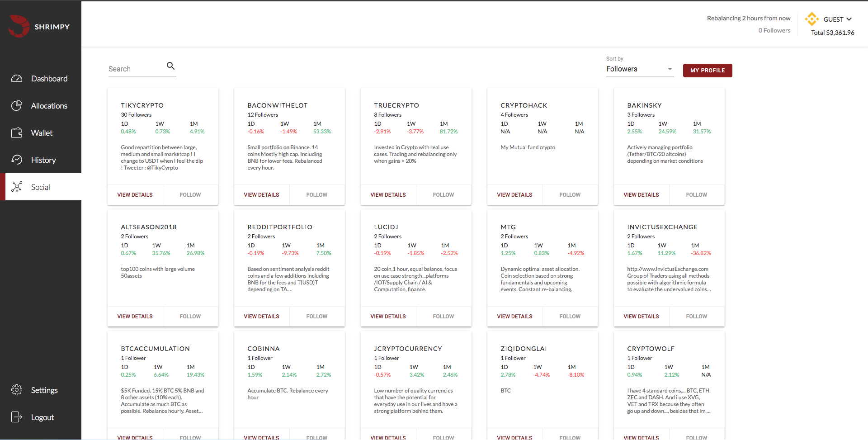Click the search magnifier icon
868x440 pixels.
pyautogui.click(x=170, y=66)
